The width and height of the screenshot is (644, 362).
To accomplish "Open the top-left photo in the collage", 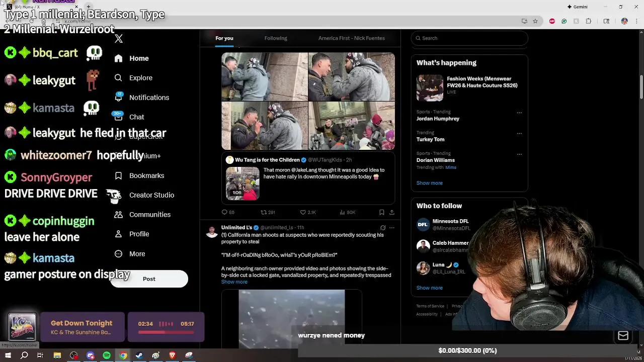I will (x=265, y=77).
